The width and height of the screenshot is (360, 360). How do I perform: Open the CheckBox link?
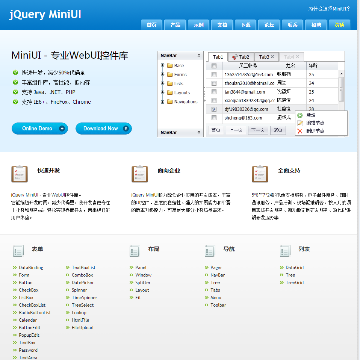point(28,290)
